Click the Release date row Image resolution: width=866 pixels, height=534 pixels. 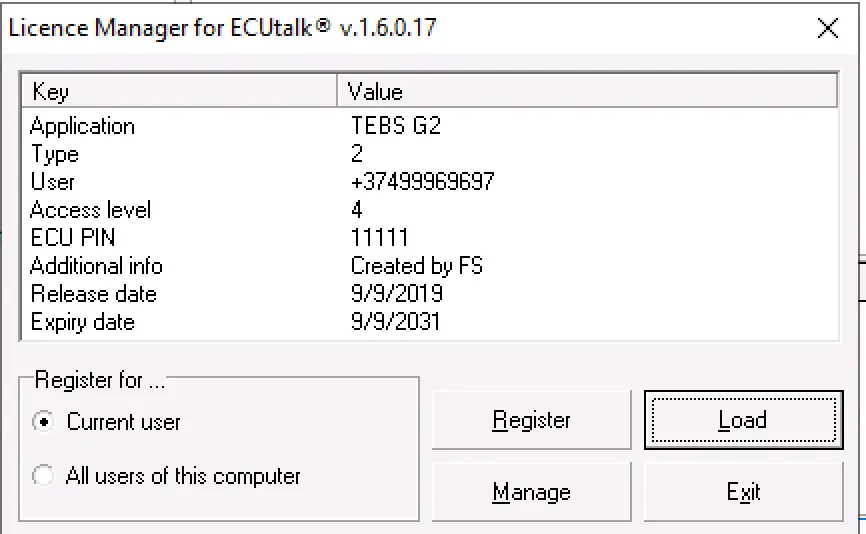(93, 294)
